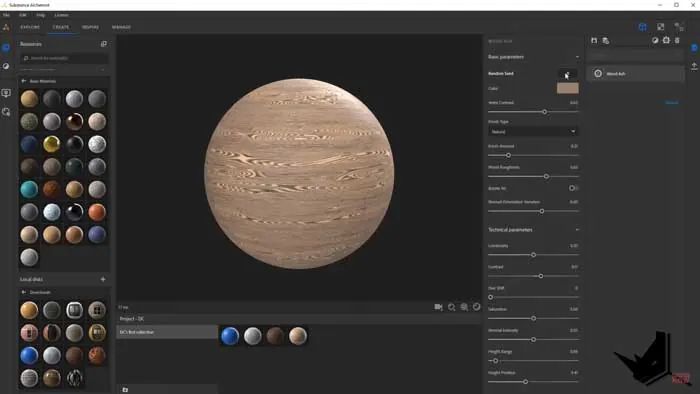Click the rotating sphere icon below viewport

point(477,307)
